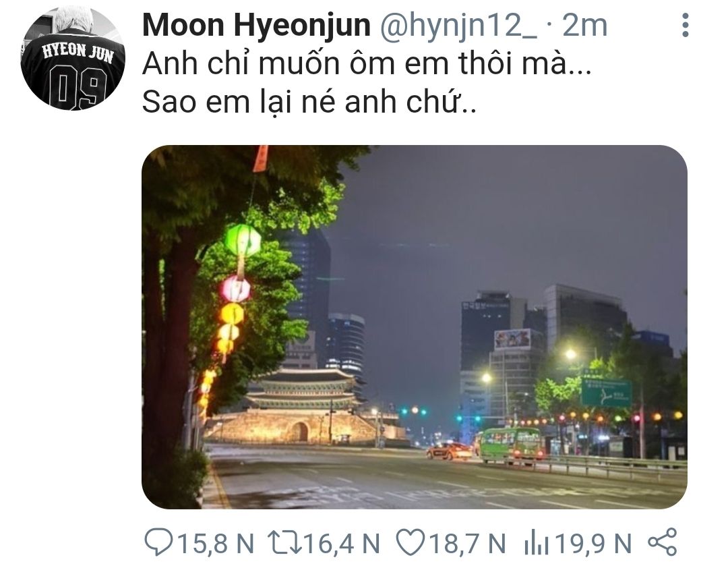This screenshot has width=728, height=566.
Task: Open the tweet via 2m timestamp
Action: tap(584, 26)
